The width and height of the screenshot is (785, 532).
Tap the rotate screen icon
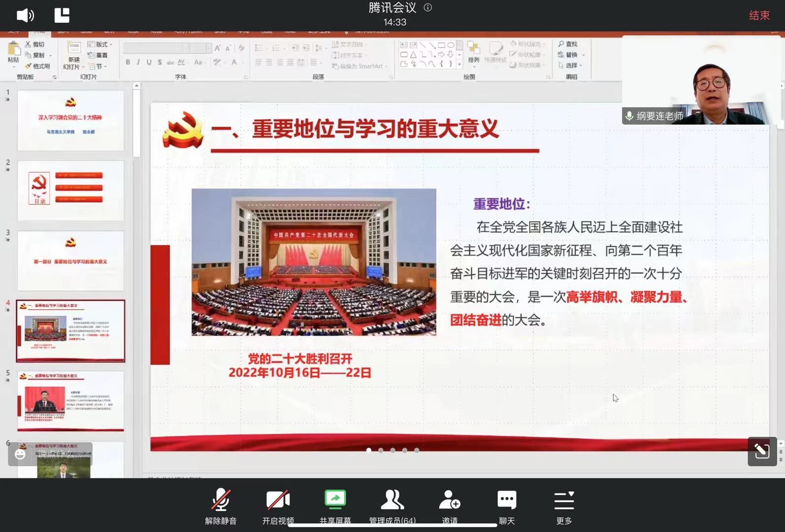tap(761, 451)
